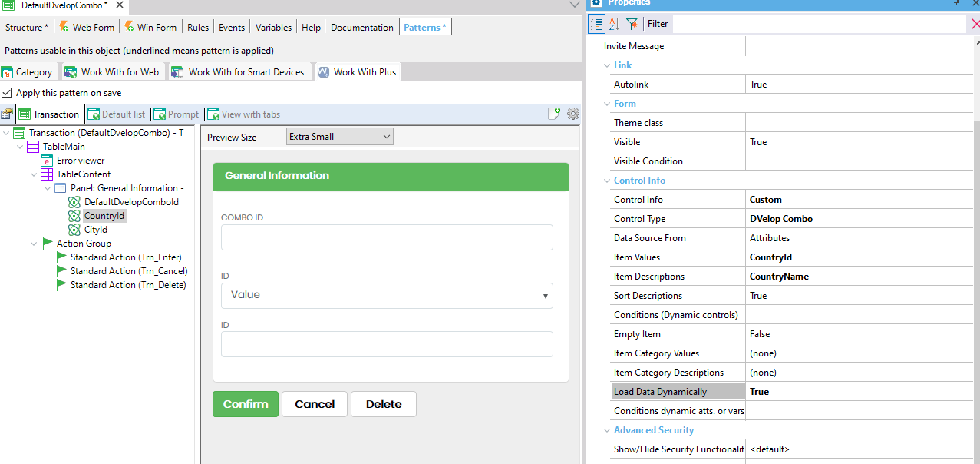
Task: Open the Variables section
Action: tap(273, 27)
